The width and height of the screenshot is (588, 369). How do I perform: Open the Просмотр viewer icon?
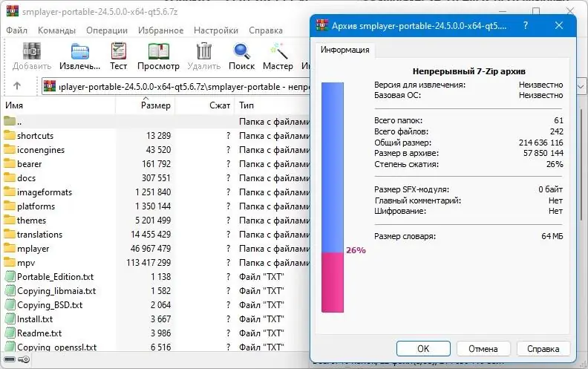click(158, 51)
